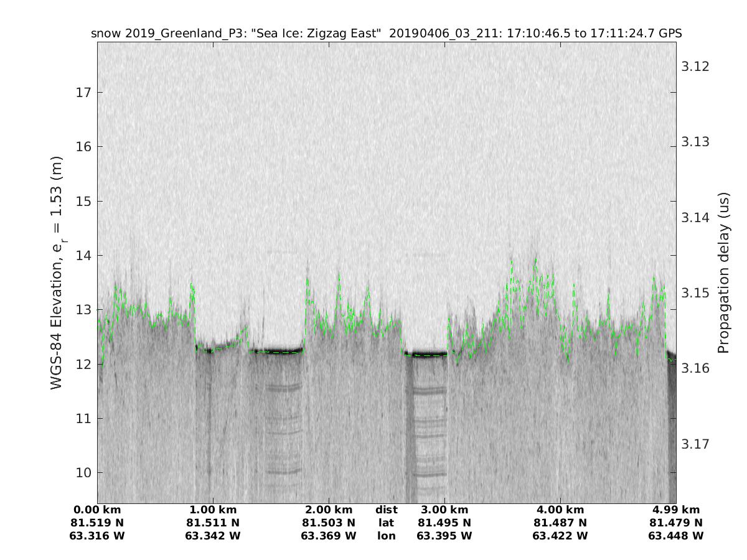The image size is (747, 560).
Task: Click the 3.12 propagation delay tick
Action: click(692, 67)
